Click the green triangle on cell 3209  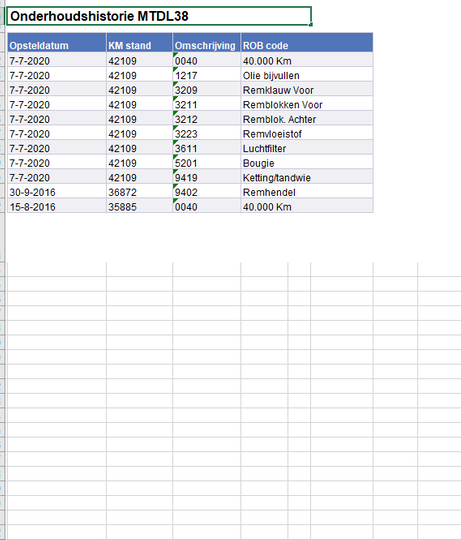[x=175, y=84]
